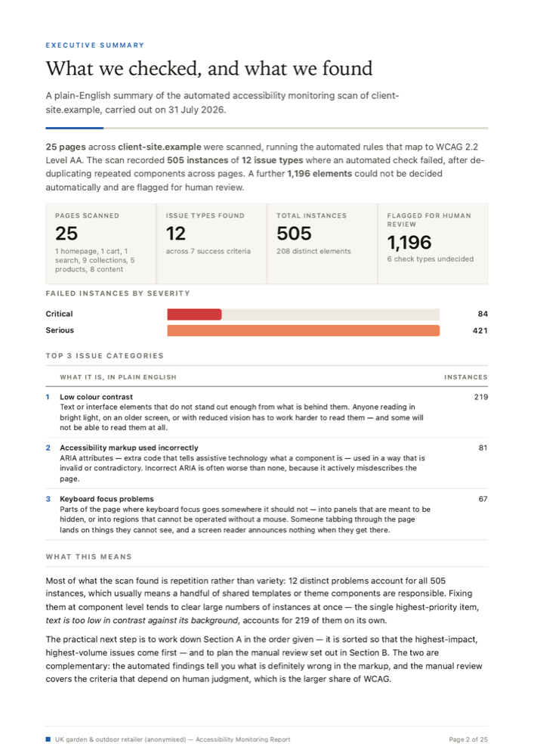
Task: Click the blue rank number 2
Action: tap(48, 448)
